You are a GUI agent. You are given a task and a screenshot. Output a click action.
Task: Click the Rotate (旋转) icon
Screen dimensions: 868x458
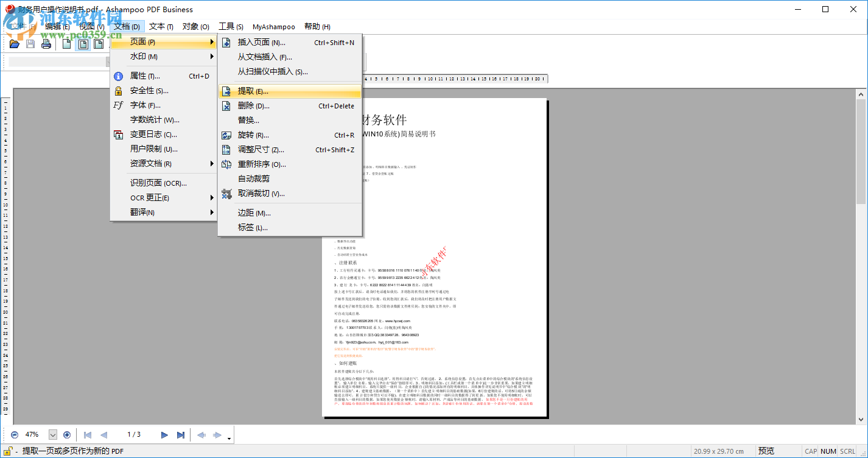(226, 135)
